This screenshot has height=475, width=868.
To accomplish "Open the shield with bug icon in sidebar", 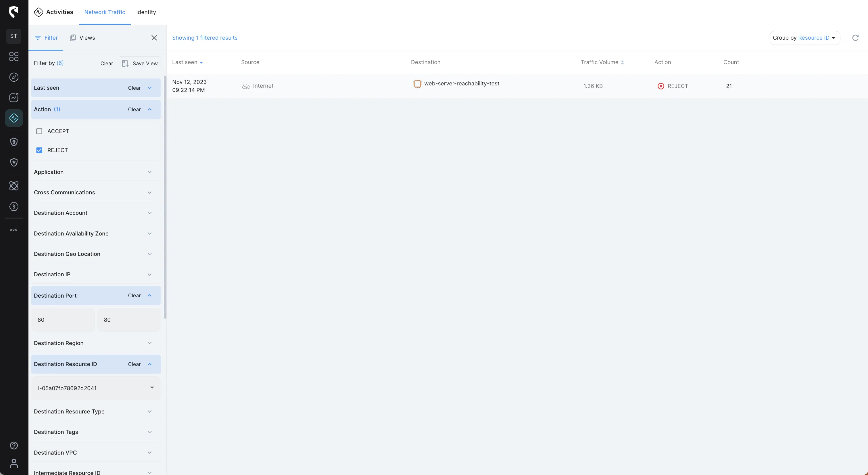I will (x=14, y=142).
